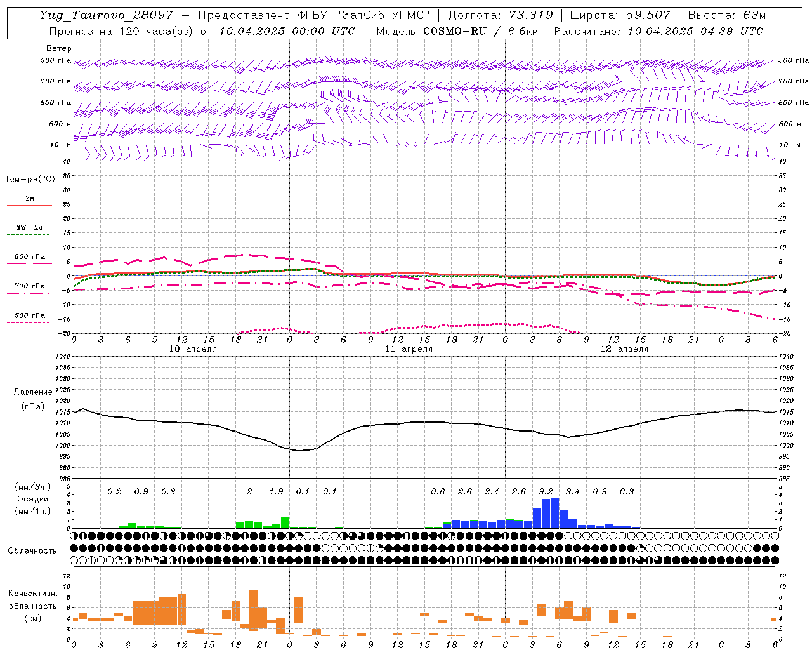Click the 3.4 three-hour precipitation value

(x=573, y=492)
